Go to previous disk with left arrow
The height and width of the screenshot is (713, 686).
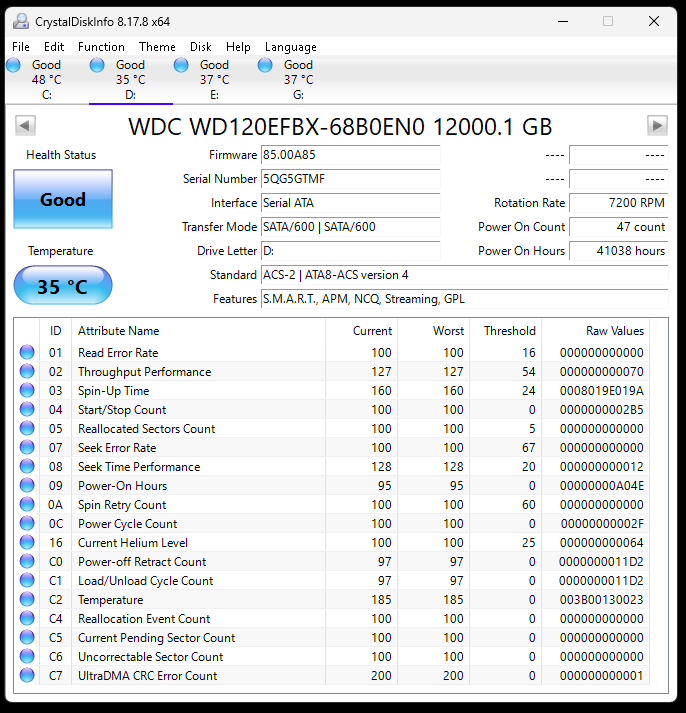pyautogui.click(x=25, y=126)
